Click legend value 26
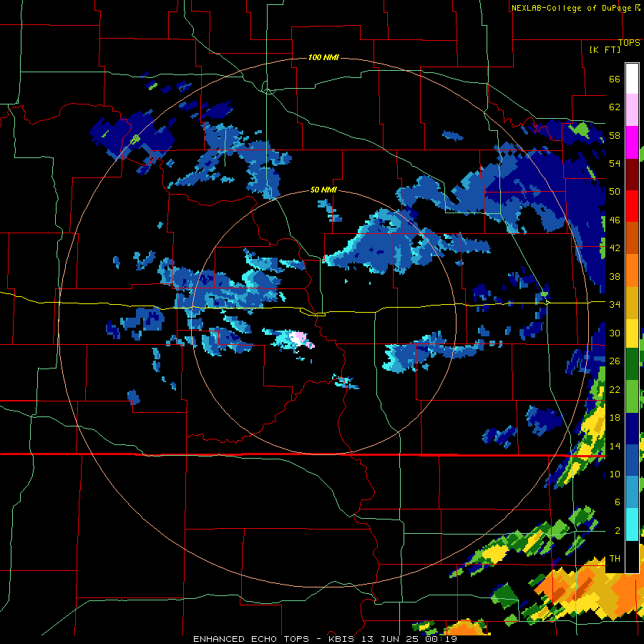 pyautogui.click(x=615, y=361)
